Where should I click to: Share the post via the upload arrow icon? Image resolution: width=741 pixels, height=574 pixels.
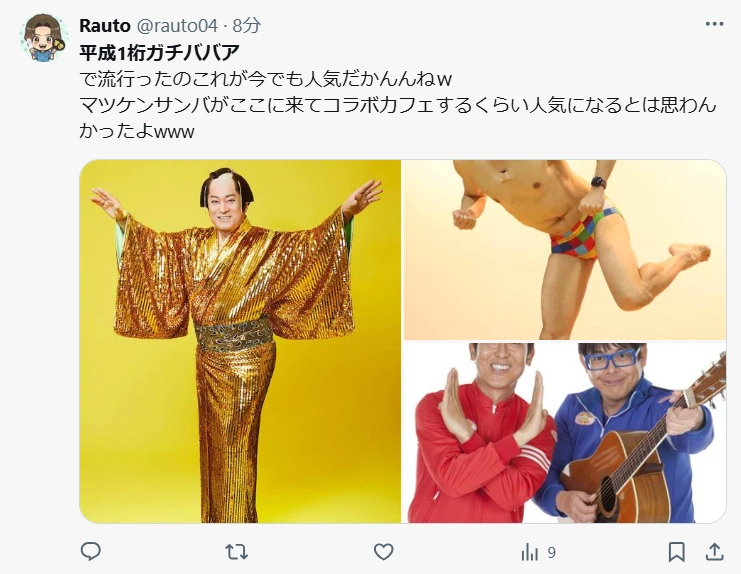point(715,551)
